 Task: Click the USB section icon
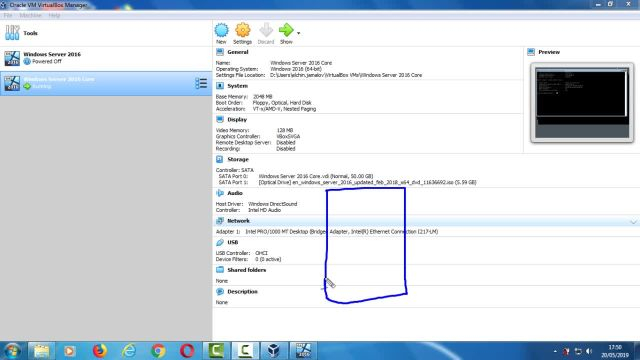pos(220,242)
